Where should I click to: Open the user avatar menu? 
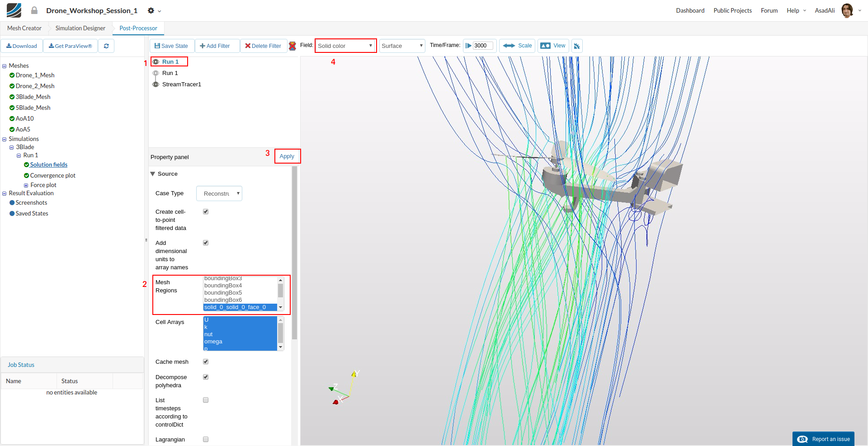(847, 10)
